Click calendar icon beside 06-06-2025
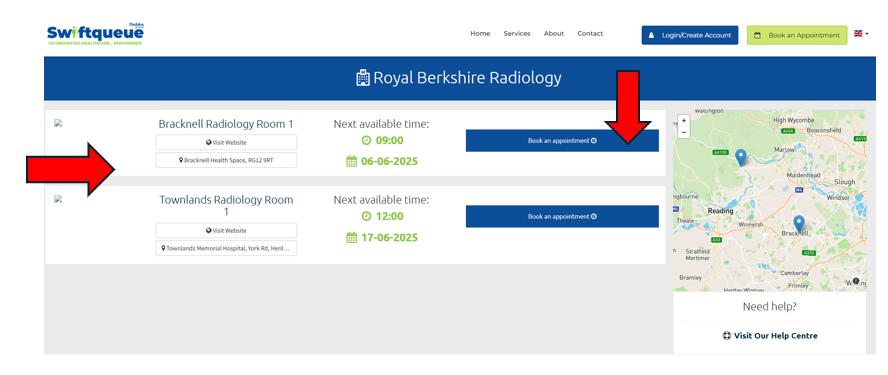Image resolution: width=888 pixels, height=375 pixels. pos(352,161)
